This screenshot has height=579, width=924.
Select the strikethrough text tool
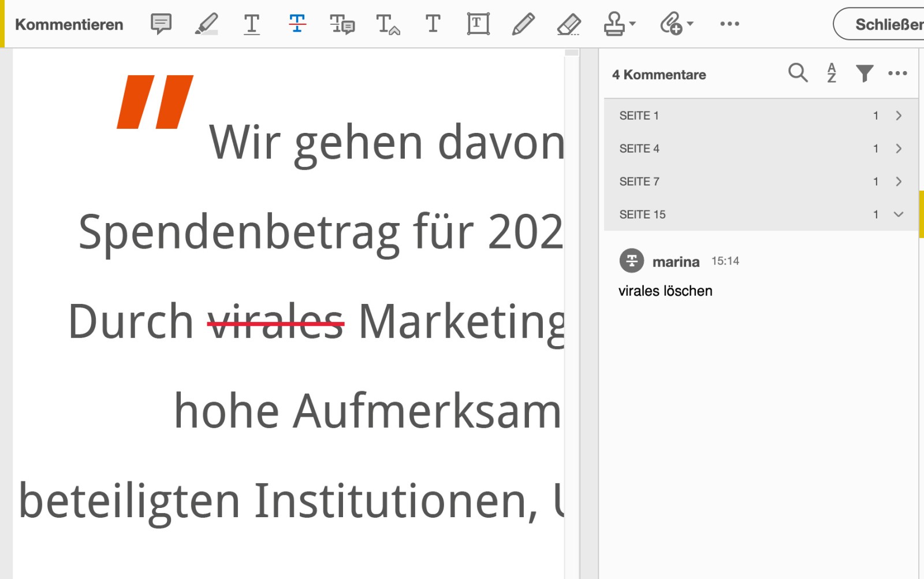pos(297,24)
